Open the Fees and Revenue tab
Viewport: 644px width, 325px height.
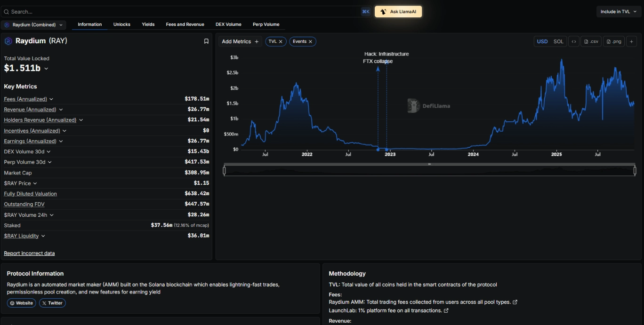pyautogui.click(x=185, y=24)
